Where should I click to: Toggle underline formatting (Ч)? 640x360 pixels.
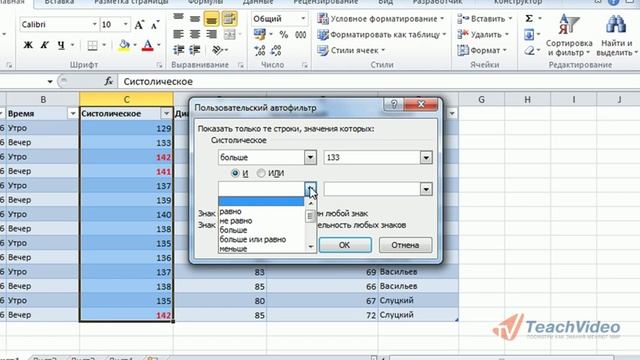coord(61,45)
